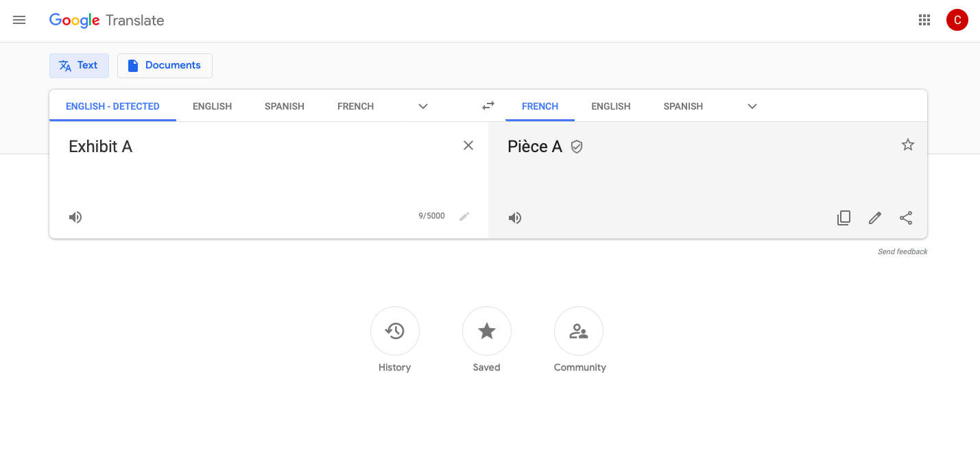The height and width of the screenshot is (455, 980).
Task: Listen to the French translation
Action: tap(515, 218)
